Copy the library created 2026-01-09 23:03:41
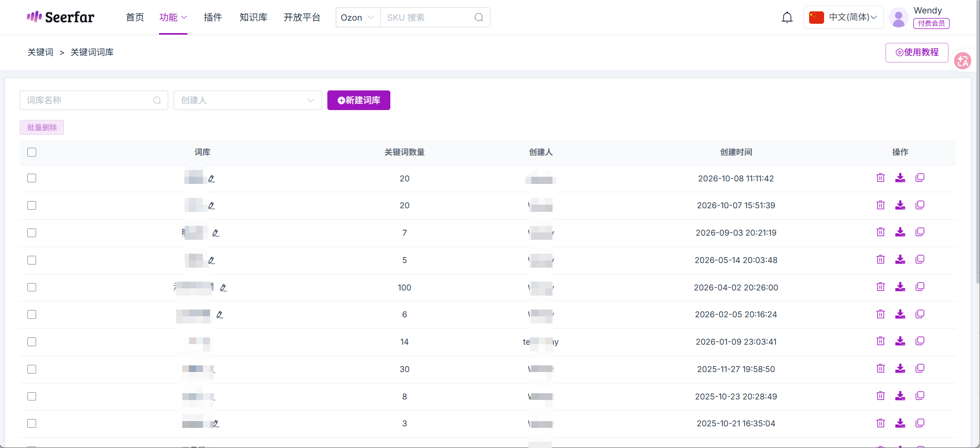 coord(920,341)
